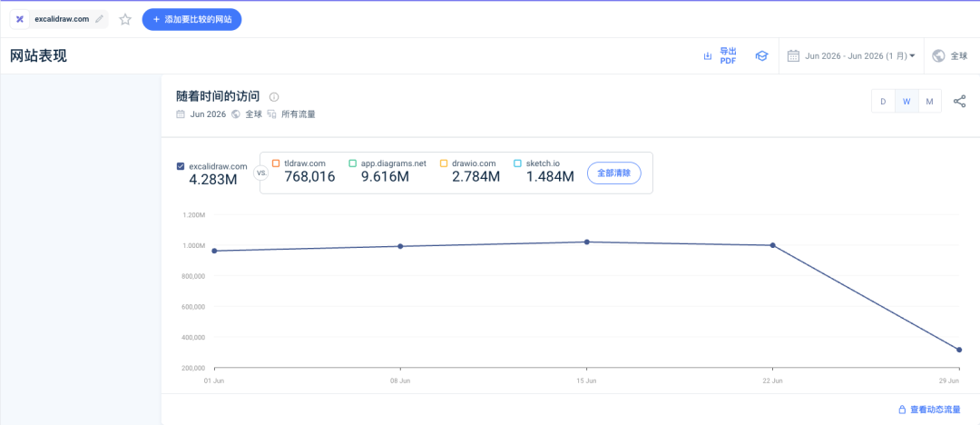Click the 添加要比较的网站 button
Image resolution: width=980 pixels, height=425 pixels.
tap(191, 19)
